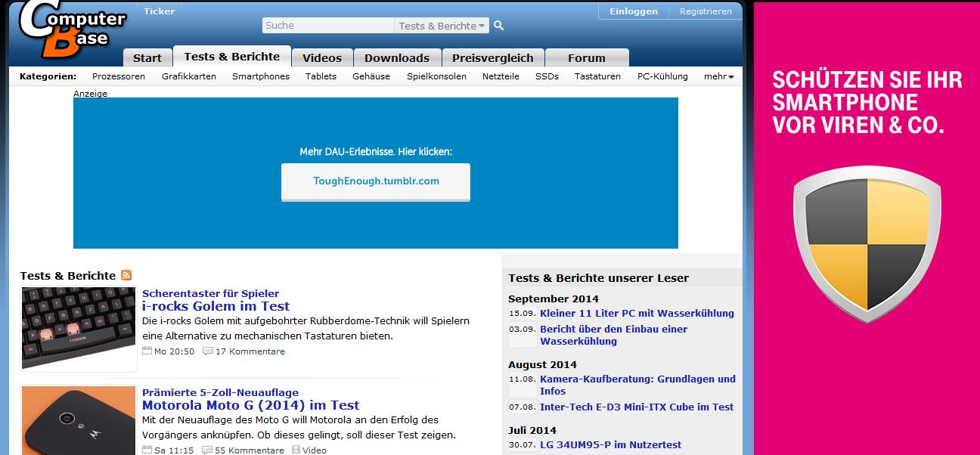This screenshot has width=980, height=455.
Task: Open the Videos tab
Action: (x=322, y=58)
